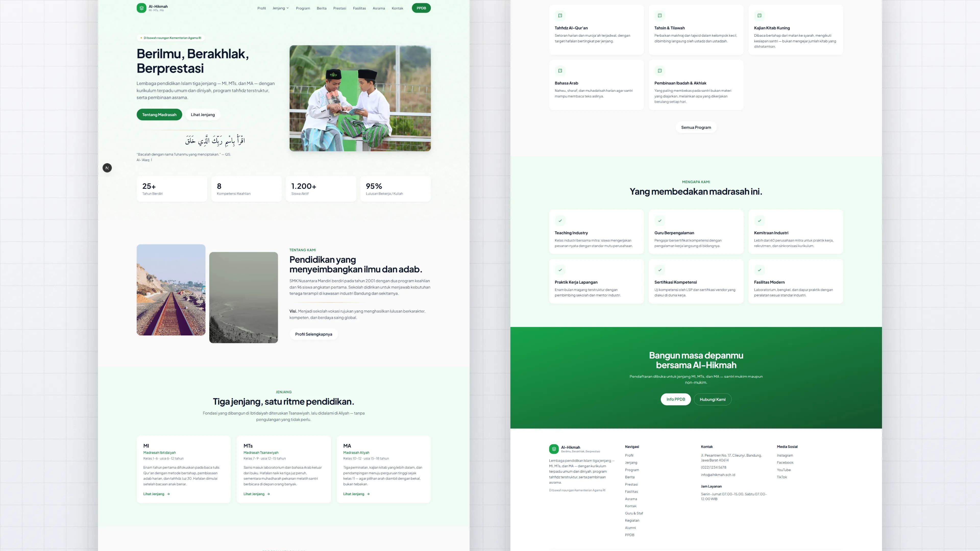
Task: Open the Profil nav menu item
Action: (261, 8)
